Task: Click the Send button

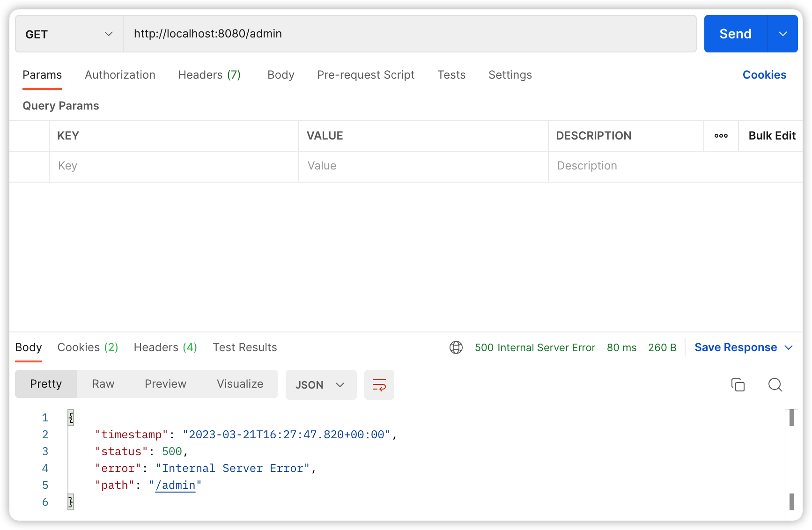Action: [736, 34]
